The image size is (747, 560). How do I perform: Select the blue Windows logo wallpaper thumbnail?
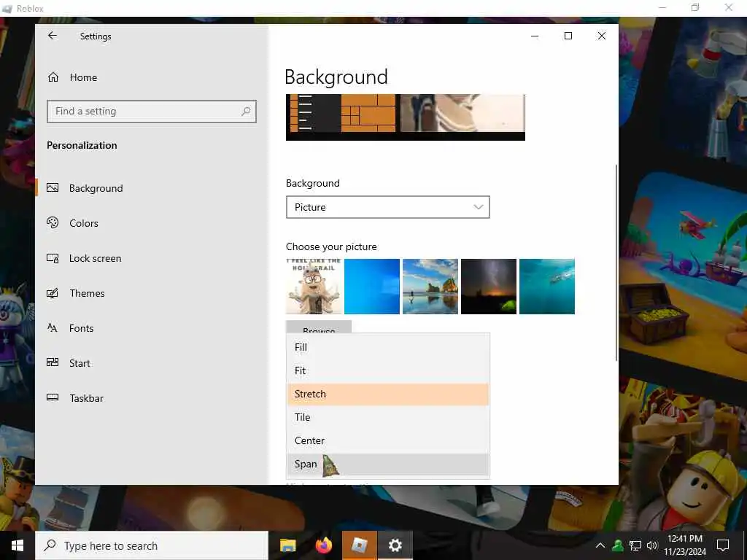(372, 286)
